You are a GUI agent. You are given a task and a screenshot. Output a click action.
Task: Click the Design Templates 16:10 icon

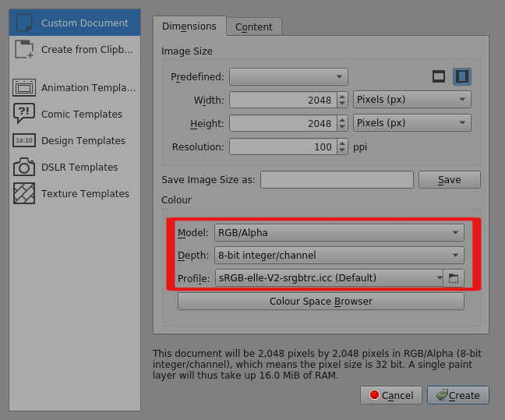point(24,140)
